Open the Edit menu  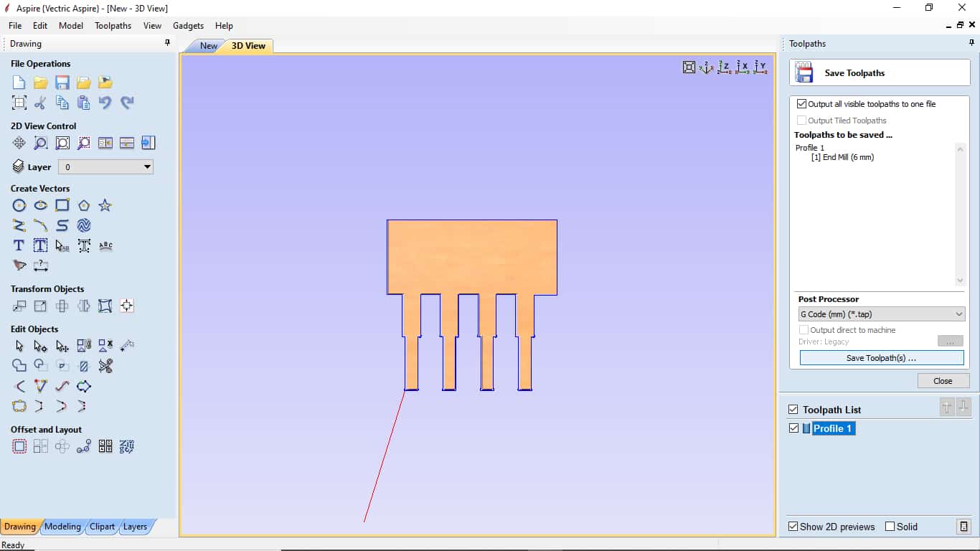(40, 25)
